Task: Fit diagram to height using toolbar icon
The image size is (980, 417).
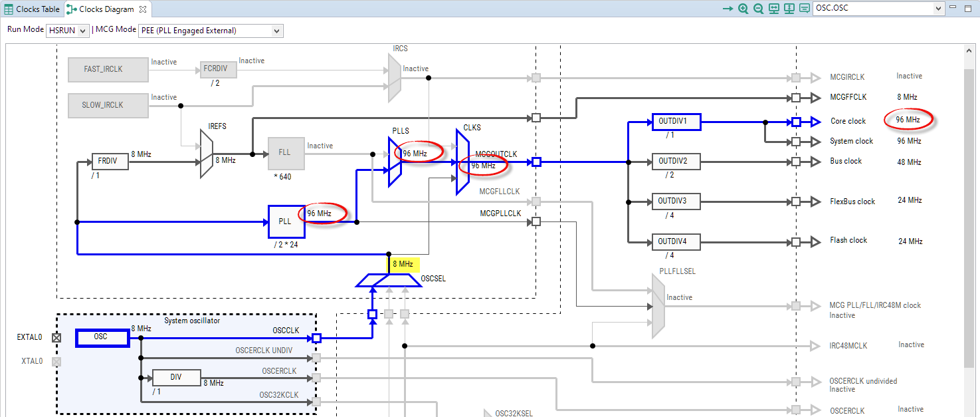Action: point(789,9)
